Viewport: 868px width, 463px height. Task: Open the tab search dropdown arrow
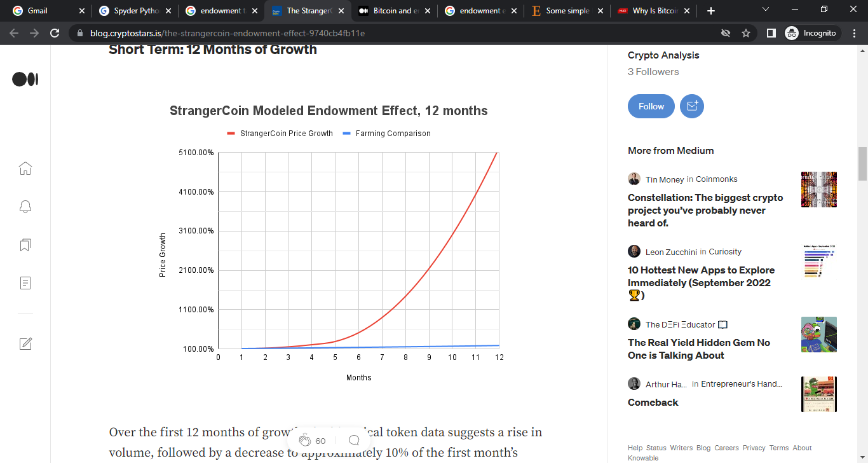click(x=765, y=10)
